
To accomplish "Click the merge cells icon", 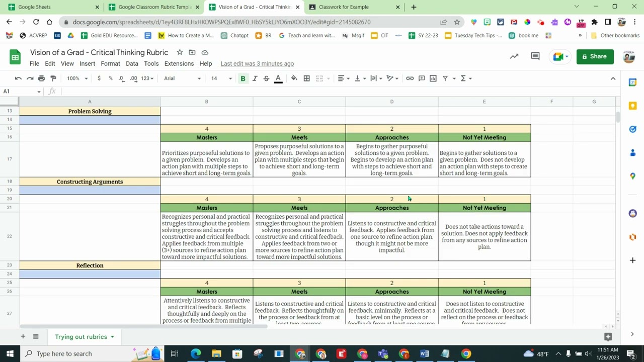I will [319, 78].
